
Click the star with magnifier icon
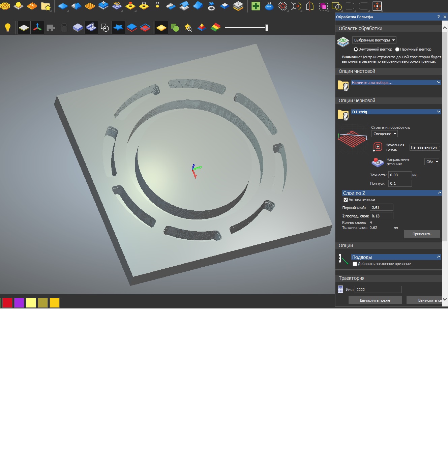(x=188, y=28)
